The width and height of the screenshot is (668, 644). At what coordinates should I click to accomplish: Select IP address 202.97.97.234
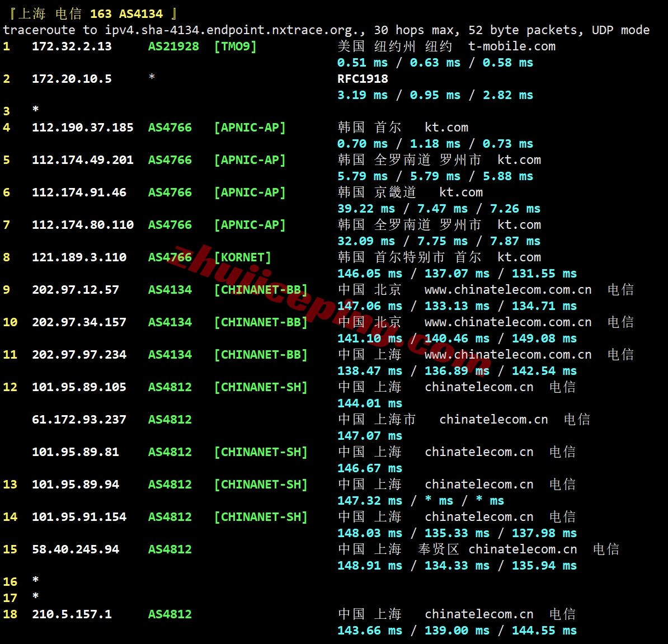pyautogui.click(x=79, y=354)
